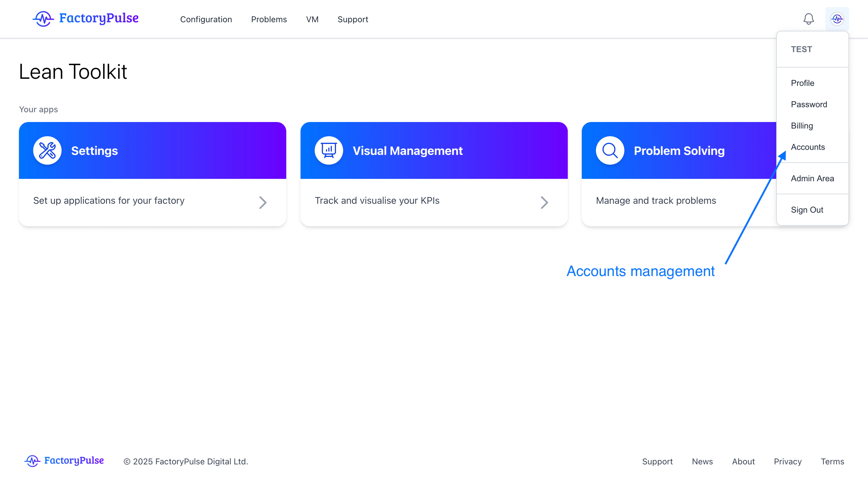Open the VM navigation item
868x478 pixels.
(x=312, y=20)
